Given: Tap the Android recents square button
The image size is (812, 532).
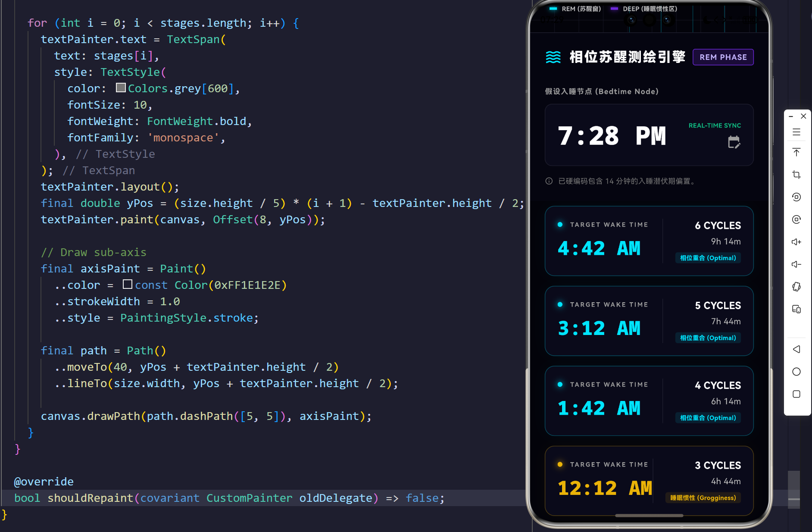Looking at the screenshot, I should pos(796,394).
